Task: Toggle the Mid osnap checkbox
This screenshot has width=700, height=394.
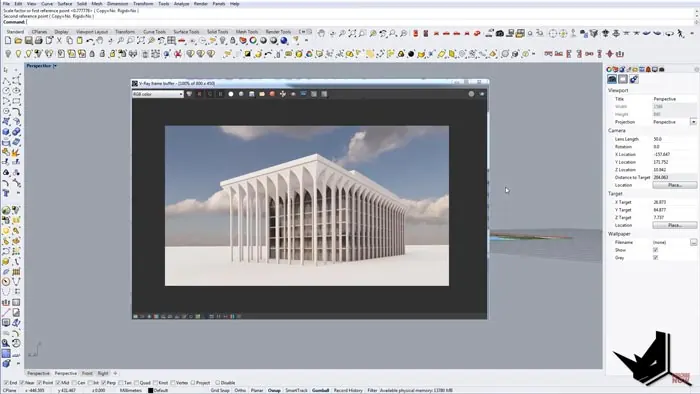Action: pos(58,383)
